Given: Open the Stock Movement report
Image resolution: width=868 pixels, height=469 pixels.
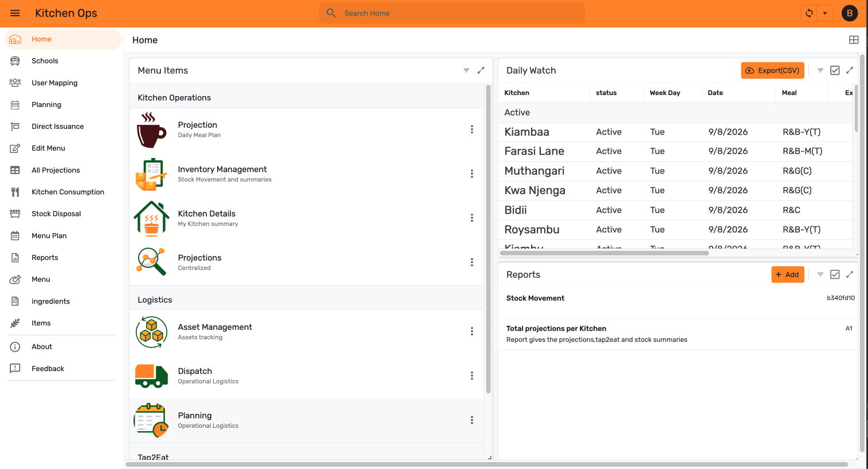Looking at the screenshot, I should coord(678,303).
